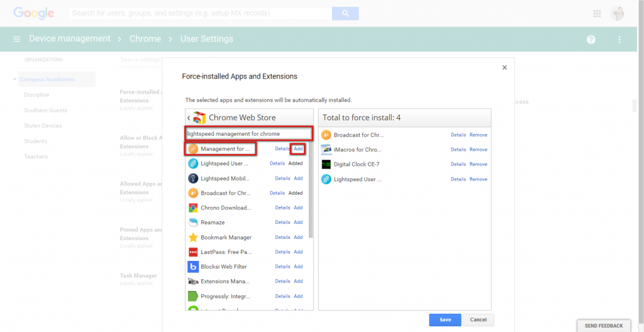Add Blocksi Web Filter
644x332 pixels.
click(298, 267)
